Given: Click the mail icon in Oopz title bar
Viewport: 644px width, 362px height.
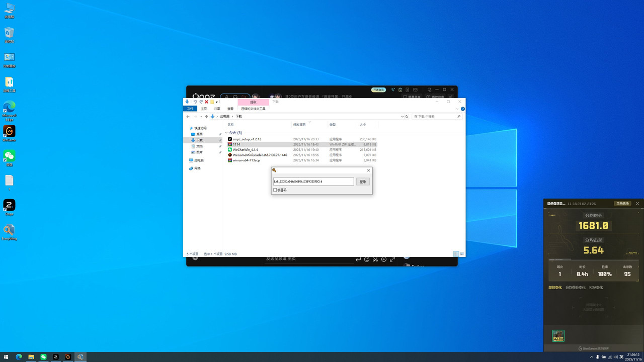Looking at the screenshot, I should (x=415, y=89).
